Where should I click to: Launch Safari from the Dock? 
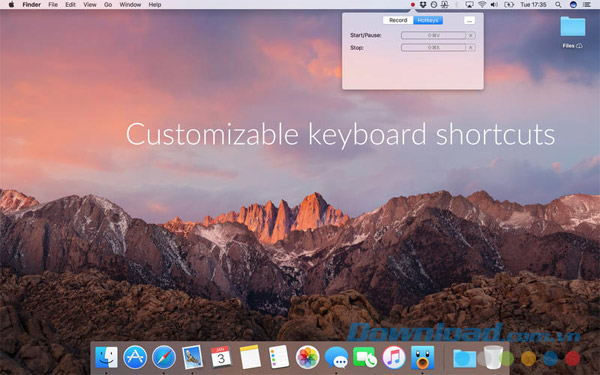pyautogui.click(x=164, y=357)
